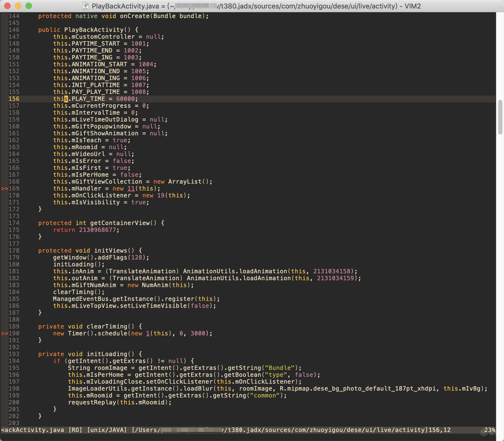
Task: Click 'requestReplay' on line 200
Action: (92, 403)
